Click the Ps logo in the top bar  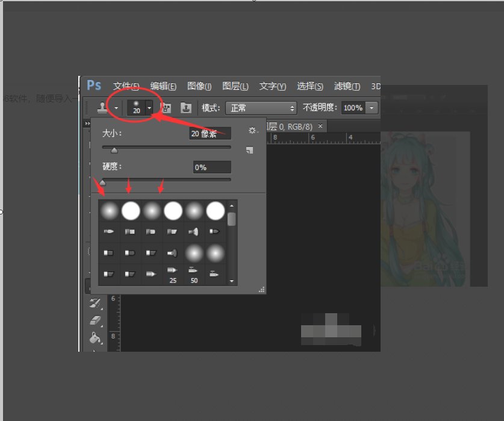[x=93, y=85]
